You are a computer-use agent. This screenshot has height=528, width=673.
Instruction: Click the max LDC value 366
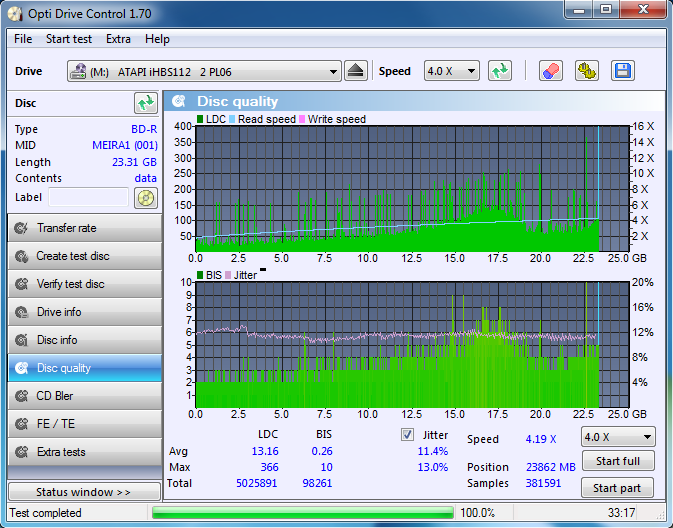point(270,467)
